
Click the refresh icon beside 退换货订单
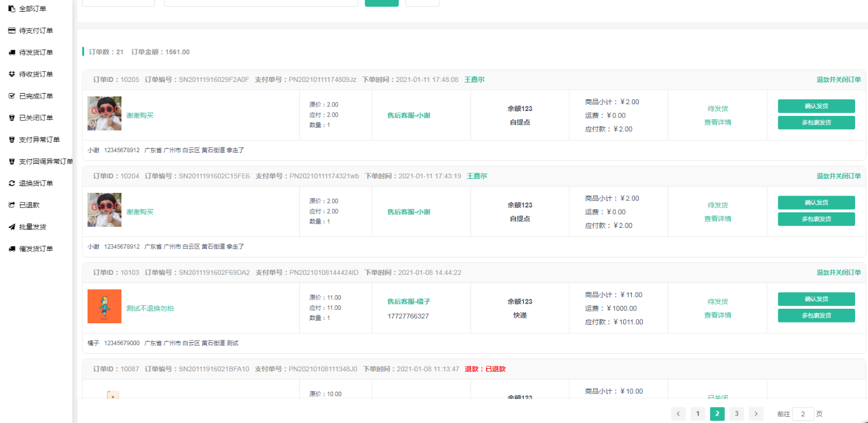coord(11,183)
